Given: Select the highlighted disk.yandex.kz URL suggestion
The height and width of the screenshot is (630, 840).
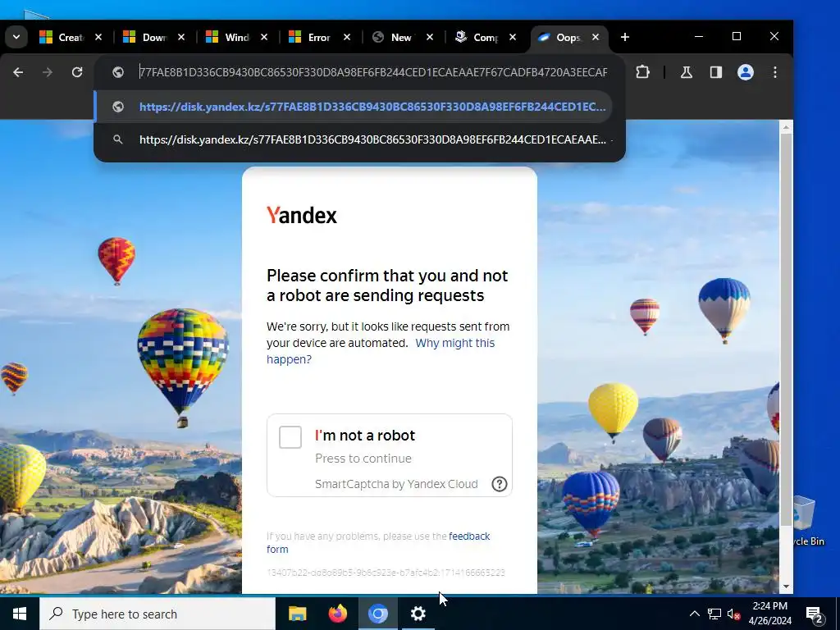Looking at the screenshot, I should 354,107.
